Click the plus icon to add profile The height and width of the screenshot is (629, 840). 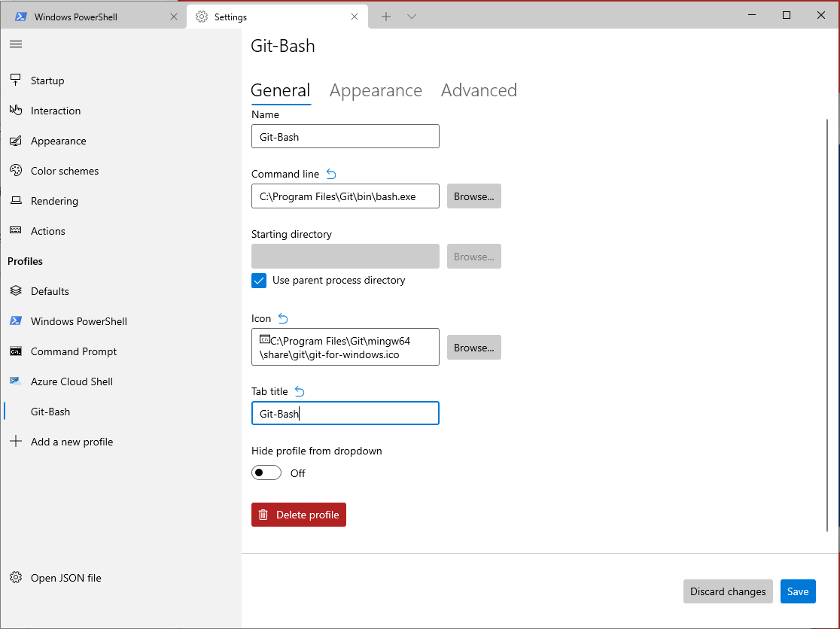[x=16, y=442]
